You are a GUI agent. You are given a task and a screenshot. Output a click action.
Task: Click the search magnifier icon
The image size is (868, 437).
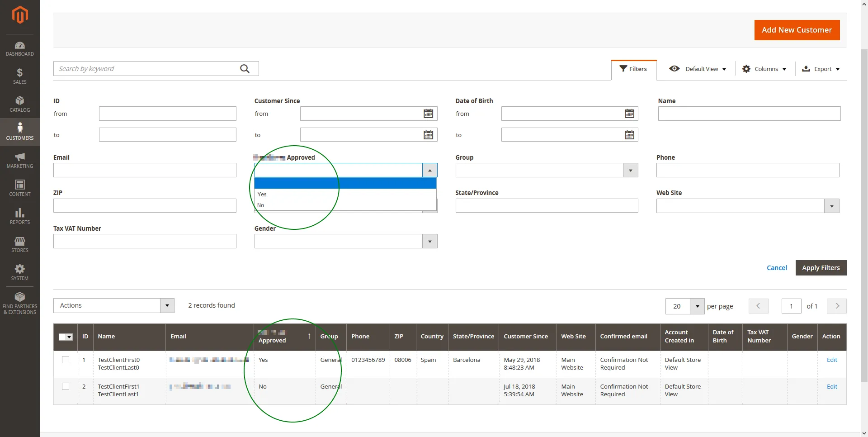click(245, 69)
